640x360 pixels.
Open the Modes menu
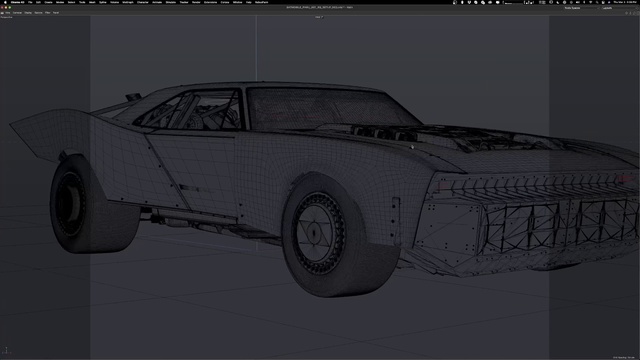(60, 2)
